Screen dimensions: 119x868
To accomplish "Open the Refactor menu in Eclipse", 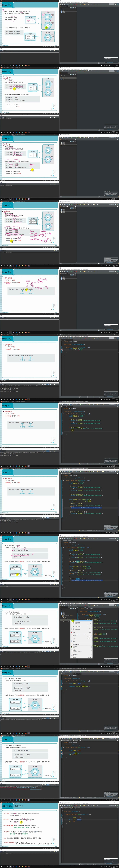I will [68, 603].
